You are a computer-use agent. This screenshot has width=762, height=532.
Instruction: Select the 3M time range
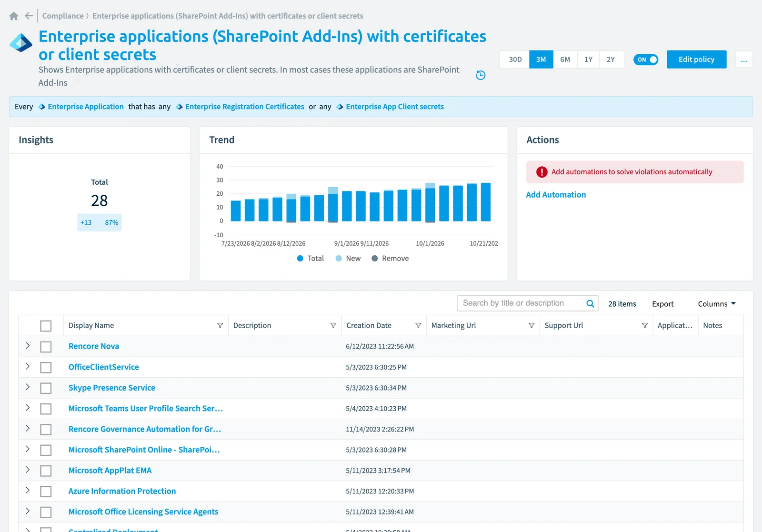click(x=541, y=60)
